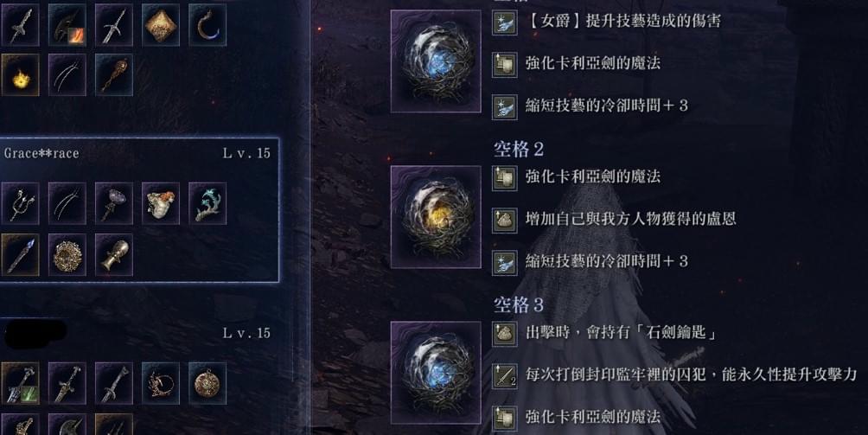This screenshot has height=435, width=868.
Task: Select the 每次打倒封印監牢裡的囚犯 attack boost effect
Action: 692,374
